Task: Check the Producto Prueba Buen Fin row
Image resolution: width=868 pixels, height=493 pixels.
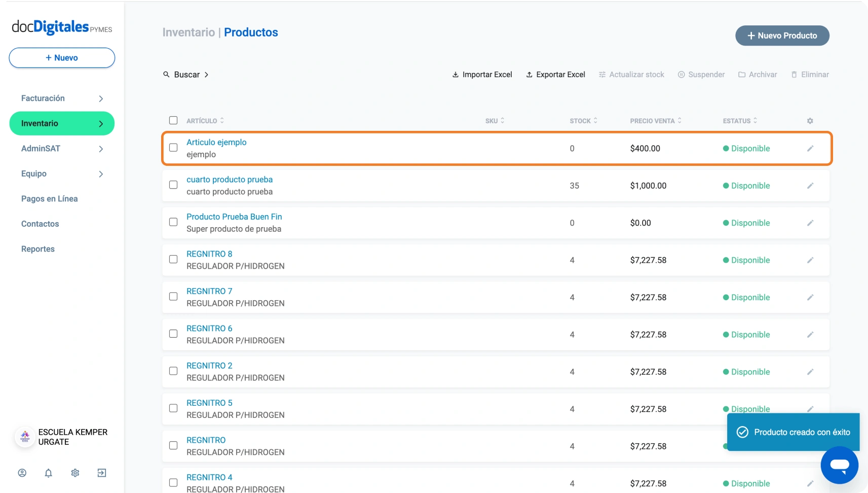Action: tap(173, 222)
